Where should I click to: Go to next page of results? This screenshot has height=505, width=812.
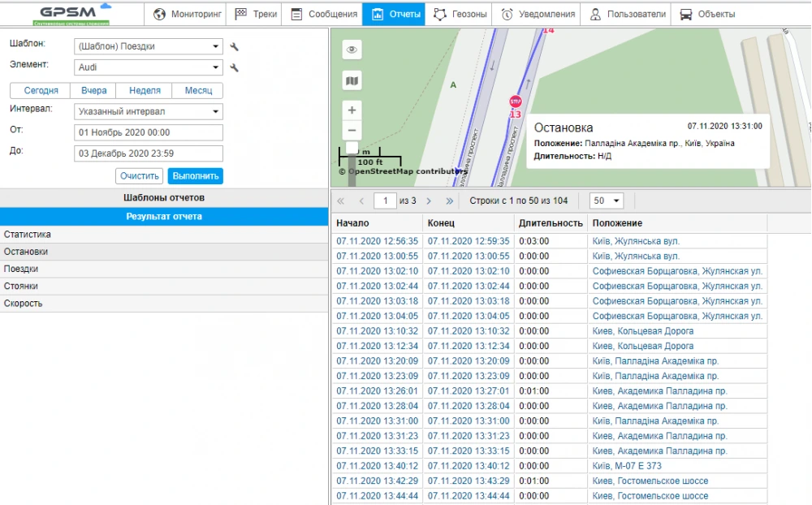429,201
